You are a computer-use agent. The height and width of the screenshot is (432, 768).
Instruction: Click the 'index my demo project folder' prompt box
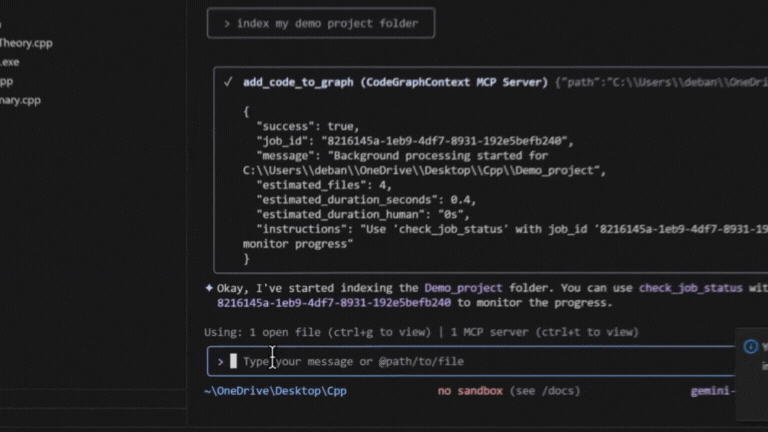(321, 23)
